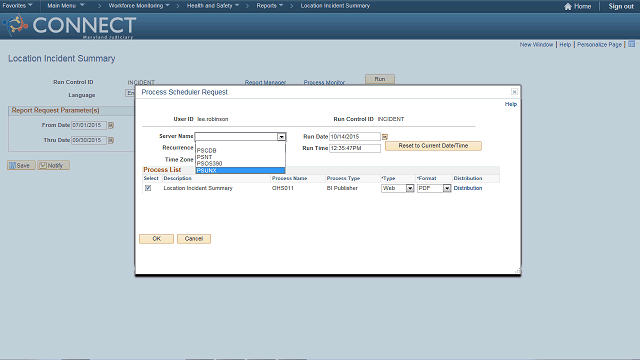640x360 pixels.
Task: Click the Notify button
Action: tap(53, 165)
